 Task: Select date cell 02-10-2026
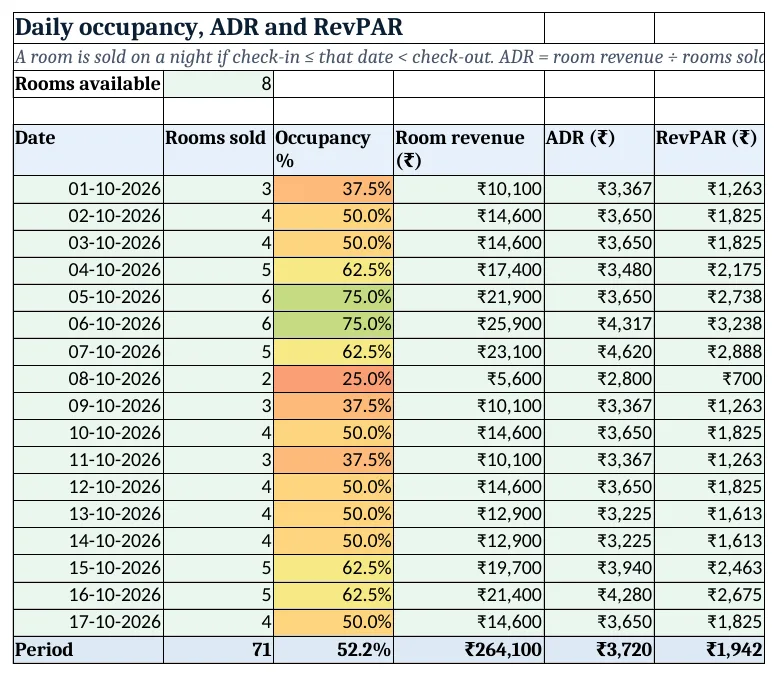[88, 217]
